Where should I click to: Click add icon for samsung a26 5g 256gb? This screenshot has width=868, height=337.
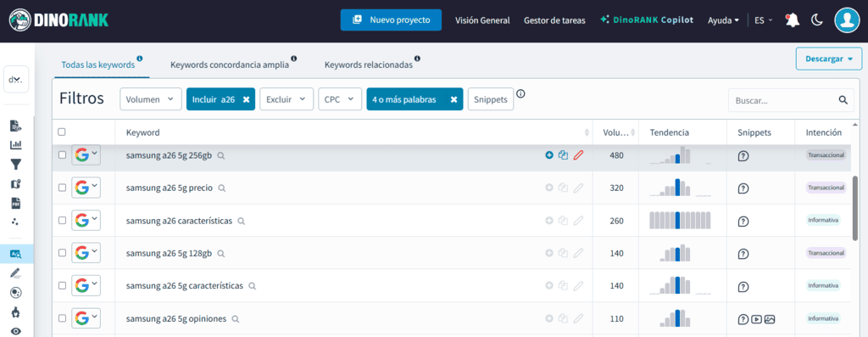(x=549, y=155)
